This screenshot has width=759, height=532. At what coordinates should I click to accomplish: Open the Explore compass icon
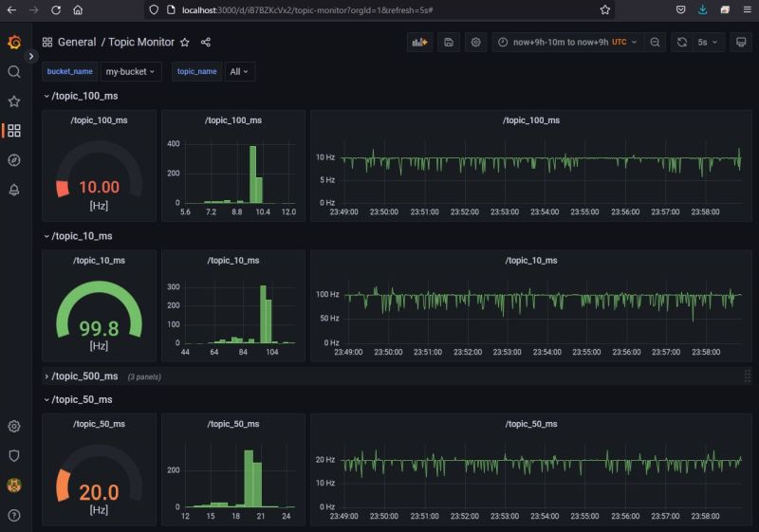(x=14, y=160)
